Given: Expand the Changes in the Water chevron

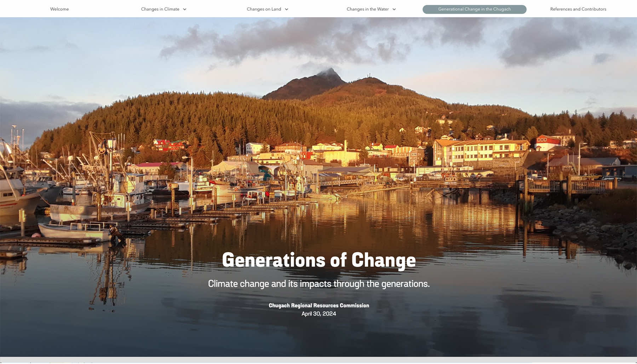Looking at the screenshot, I should (x=394, y=9).
